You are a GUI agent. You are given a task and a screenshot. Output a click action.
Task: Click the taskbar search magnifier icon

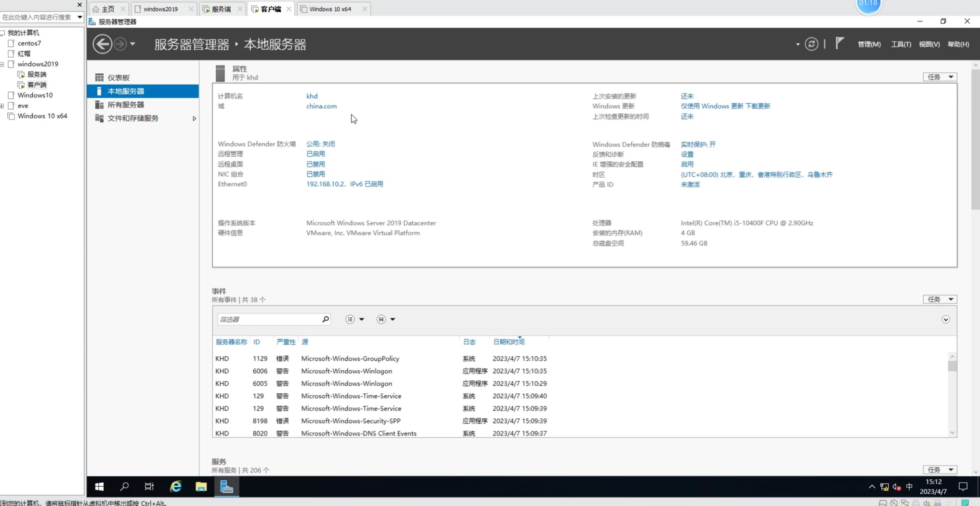(x=124, y=486)
